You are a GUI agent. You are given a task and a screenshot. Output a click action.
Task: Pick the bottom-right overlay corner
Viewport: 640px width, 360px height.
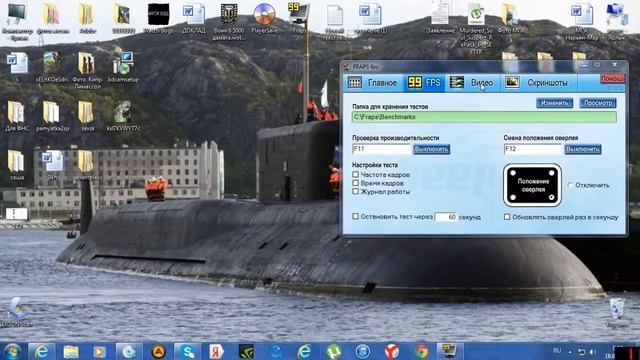551,198
